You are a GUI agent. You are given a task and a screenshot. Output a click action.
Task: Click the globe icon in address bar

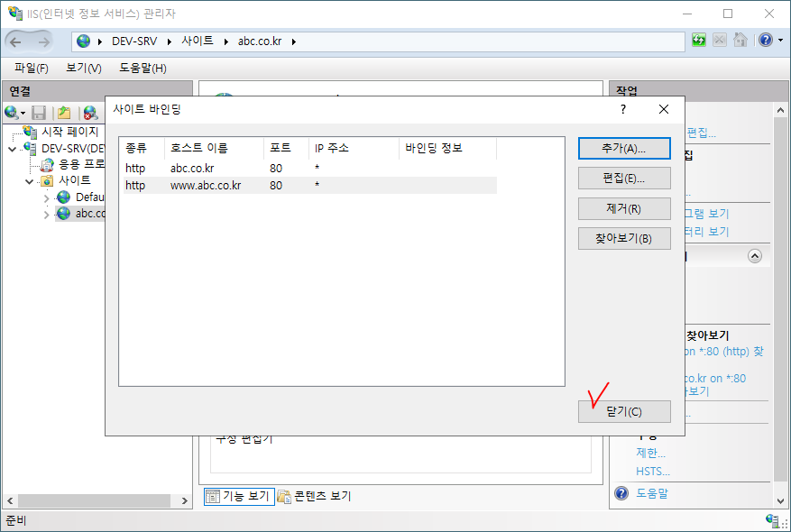pos(83,41)
